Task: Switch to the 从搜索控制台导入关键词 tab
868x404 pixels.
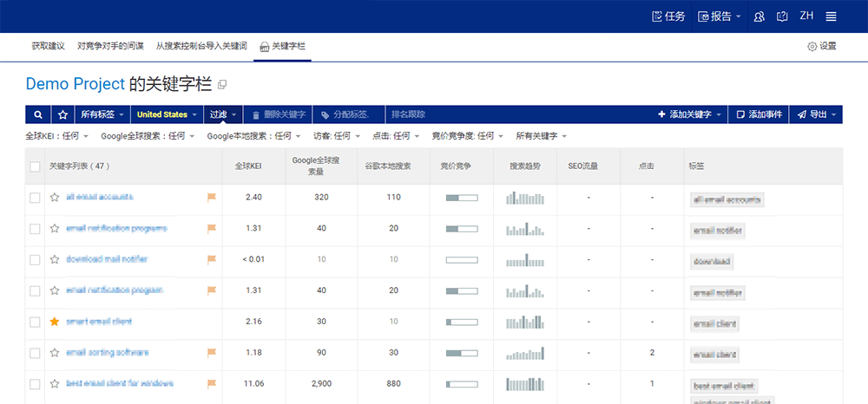Action: (201, 47)
